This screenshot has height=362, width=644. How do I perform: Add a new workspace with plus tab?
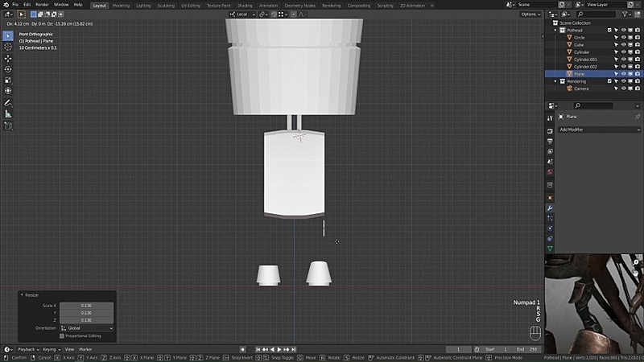(431, 6)
